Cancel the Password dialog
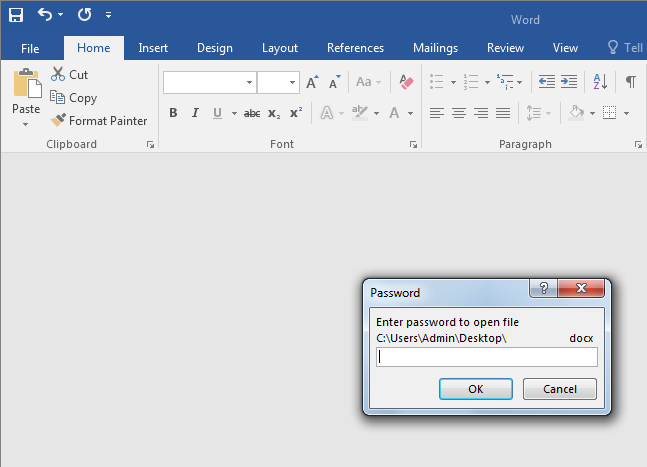 point(559,389)
